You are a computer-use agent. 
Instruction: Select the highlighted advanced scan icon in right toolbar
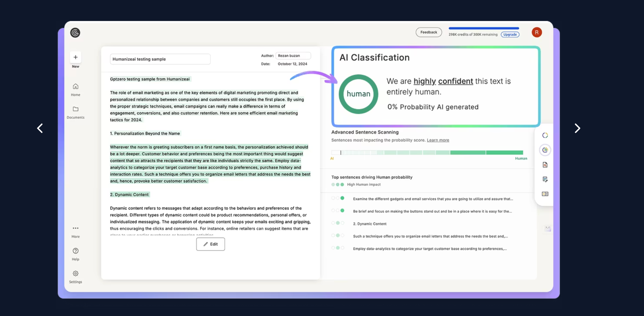tap(545, 150)
